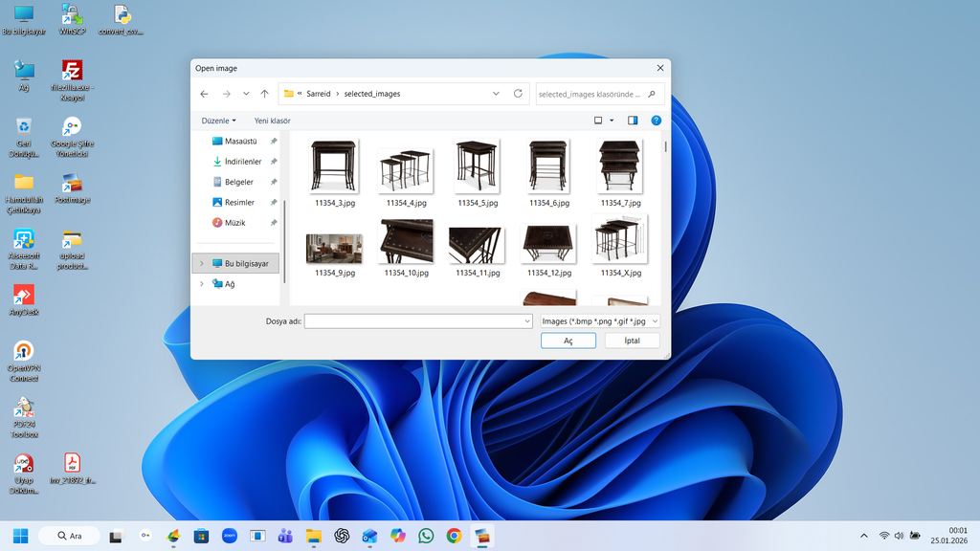The width and height of the screenshot is (980, 551).
Task: Unpin Masaüstü via its pin icon
Action: tap(274, 142)
